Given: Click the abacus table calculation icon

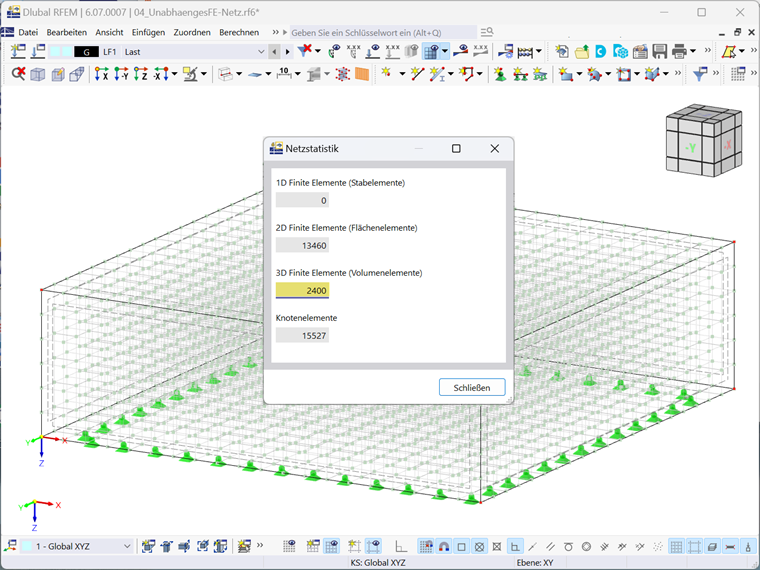Looking at the screenshot, I should click(525, 51).
